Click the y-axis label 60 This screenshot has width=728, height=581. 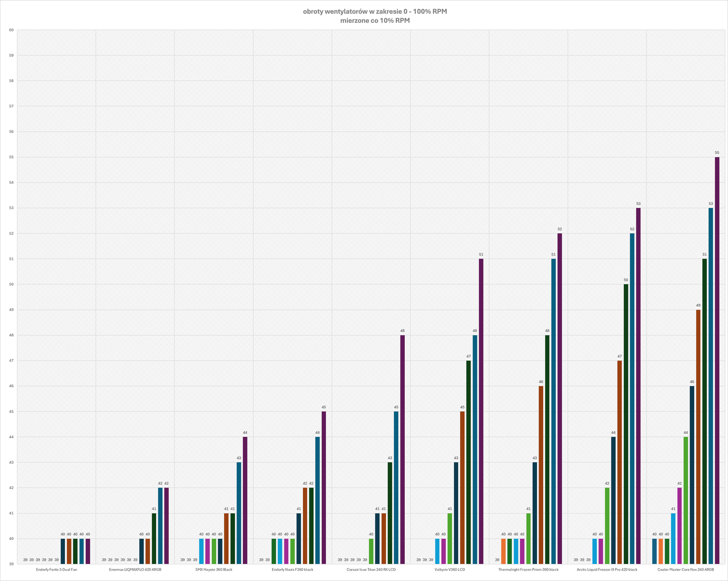(11, 30)
